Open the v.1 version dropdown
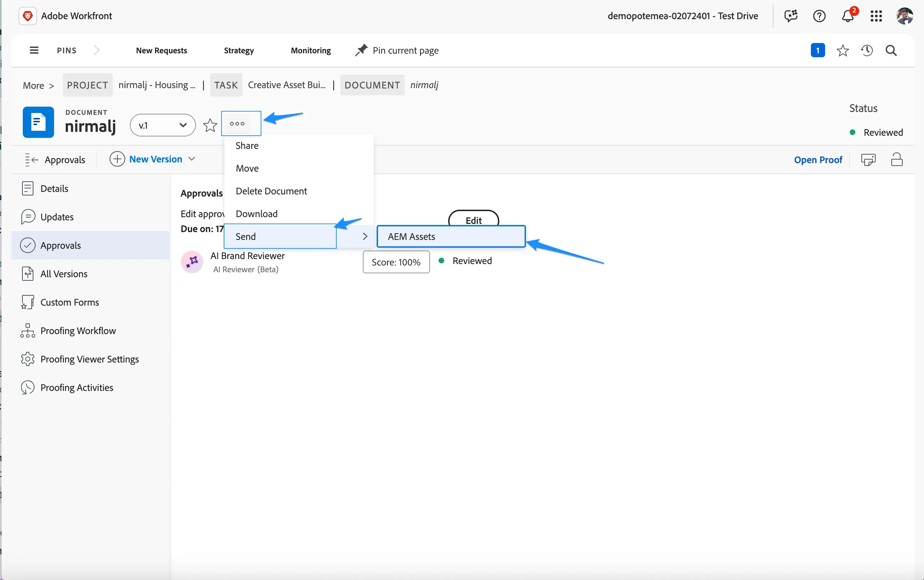 (163, 125)
